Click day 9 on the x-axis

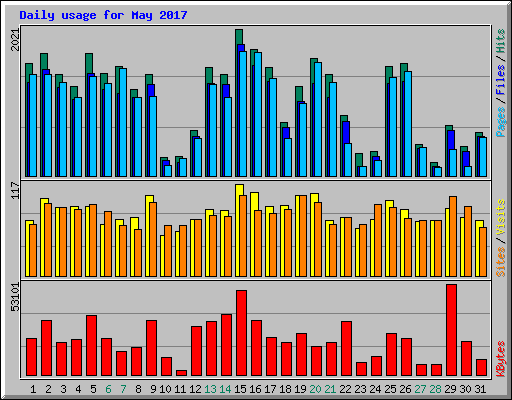pyautogui.click(x=153, y=389)
